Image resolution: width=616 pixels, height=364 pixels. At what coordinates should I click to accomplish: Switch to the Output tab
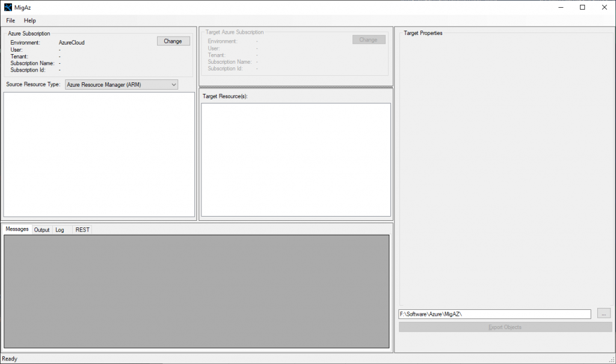(x=42, y=230)
